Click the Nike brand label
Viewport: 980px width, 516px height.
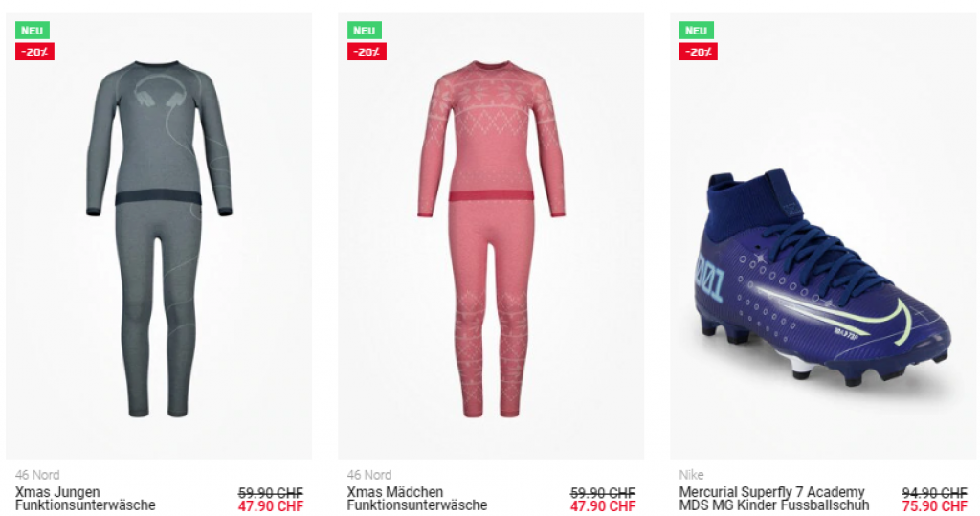(x=691, y=475)
